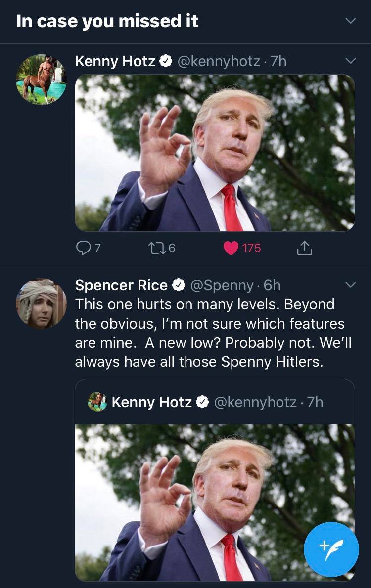
Task: Tap the share icon on Kenny Hotz's tweet
Action: [304, 248]
